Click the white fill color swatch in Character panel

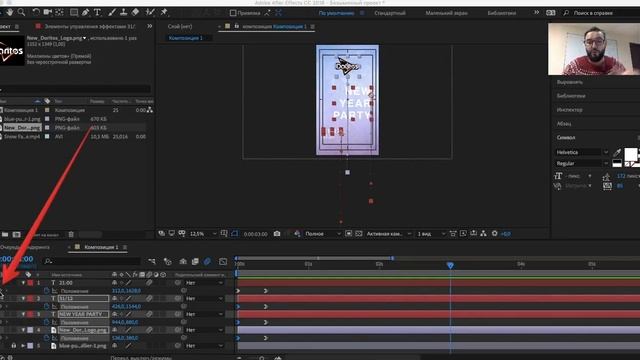[631, 154]
